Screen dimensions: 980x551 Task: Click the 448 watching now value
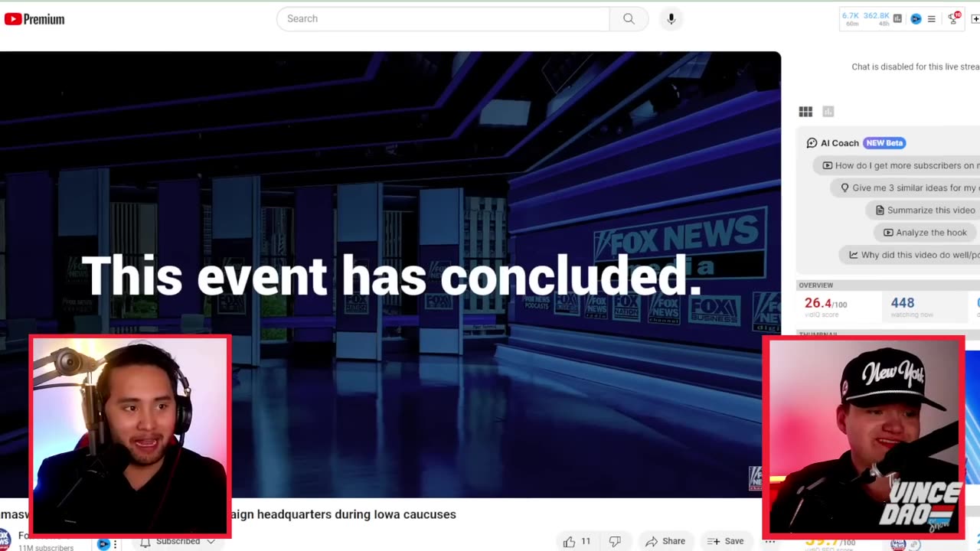pyautogui.click(x=902, y=303)
